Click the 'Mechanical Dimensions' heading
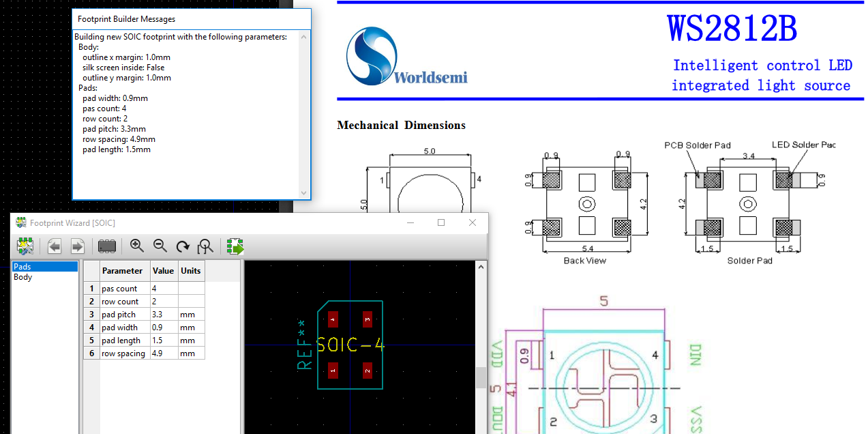Viewport: 868px width, 434px height. [401, 125]
